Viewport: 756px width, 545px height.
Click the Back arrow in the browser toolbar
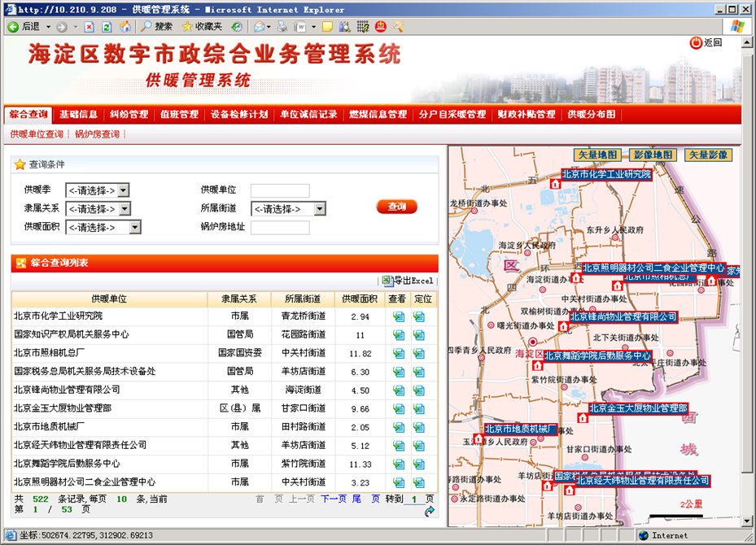point(13,27)
